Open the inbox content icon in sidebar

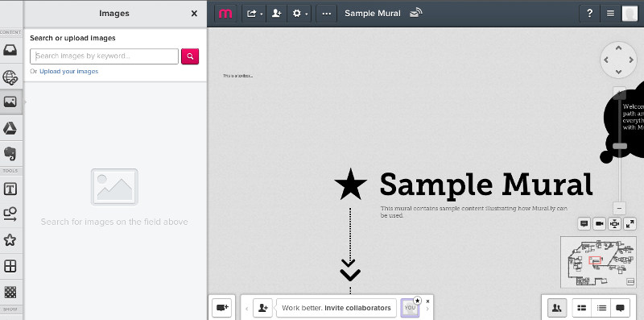pos(10,50)
